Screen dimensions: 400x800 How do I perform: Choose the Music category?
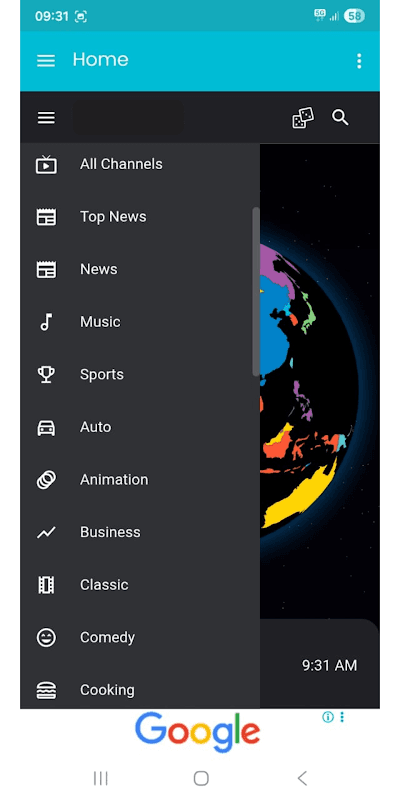[140, 322]
